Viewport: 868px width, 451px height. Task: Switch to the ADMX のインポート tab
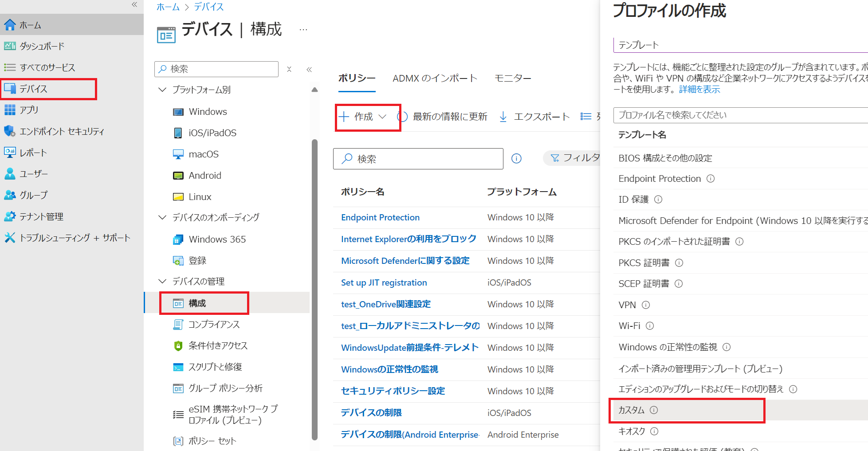click(435, 78)
